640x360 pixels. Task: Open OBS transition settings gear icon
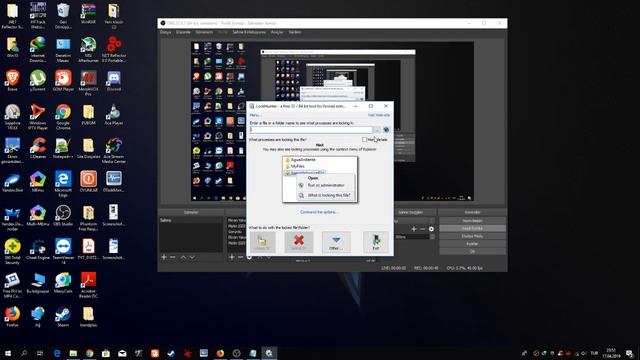click(431, 229)
